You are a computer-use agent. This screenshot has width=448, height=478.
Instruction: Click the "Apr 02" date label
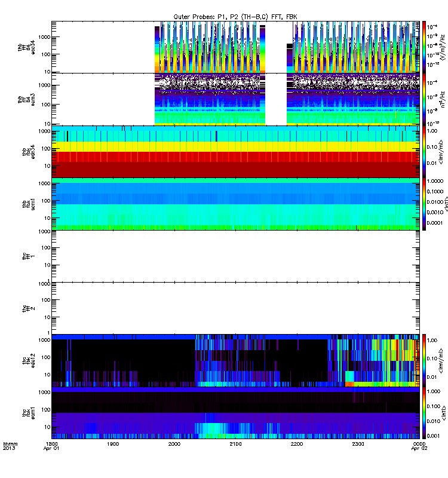(419, 449)
